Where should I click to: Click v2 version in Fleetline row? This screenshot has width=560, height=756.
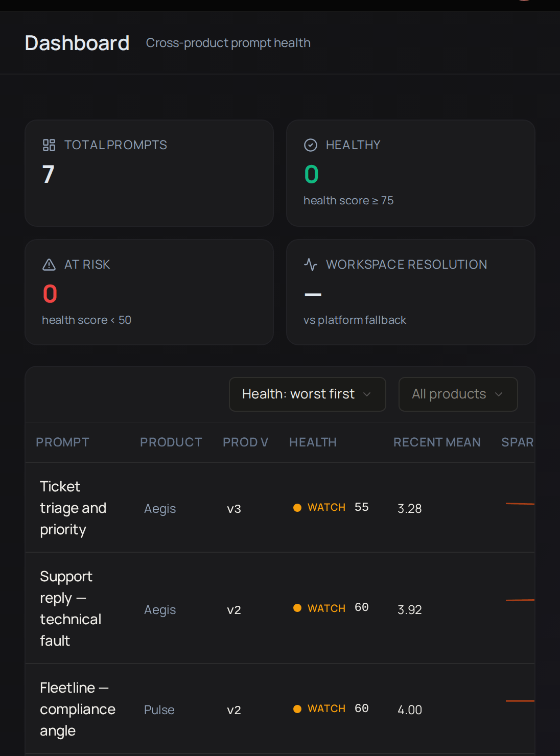click(x=234, y=710)
